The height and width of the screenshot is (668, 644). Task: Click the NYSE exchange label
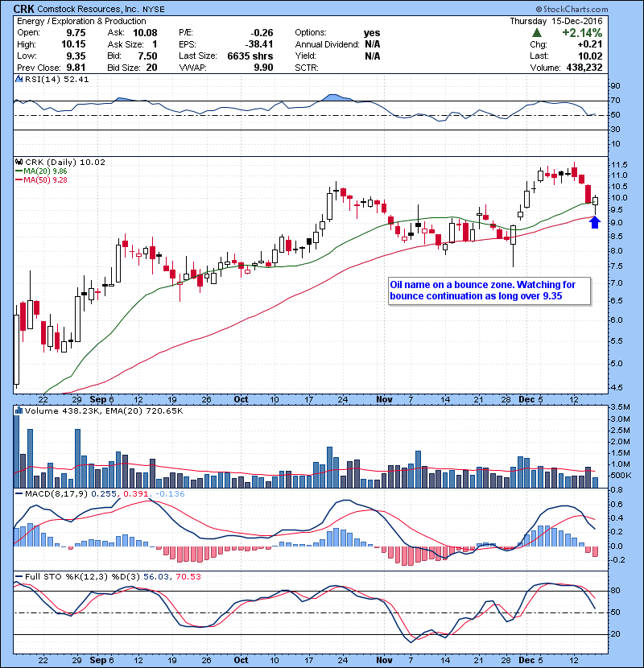(x=154, y=10)
